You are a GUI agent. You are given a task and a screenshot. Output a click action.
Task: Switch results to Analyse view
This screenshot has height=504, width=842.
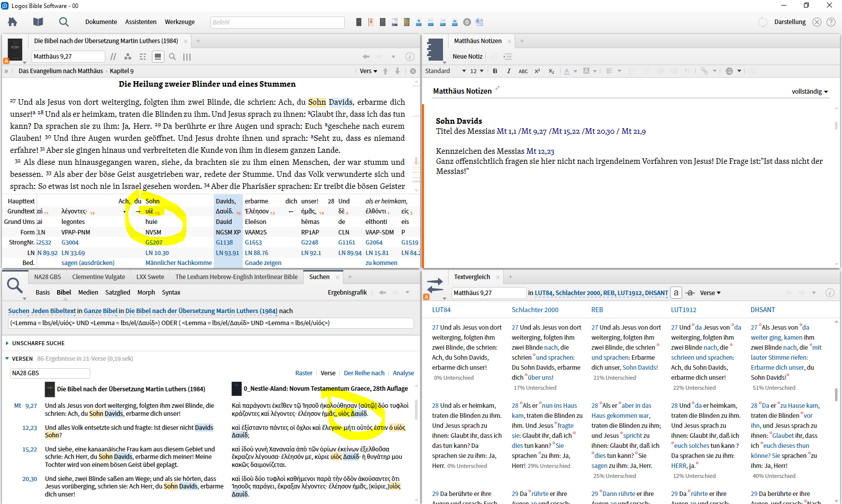(403, 373)
